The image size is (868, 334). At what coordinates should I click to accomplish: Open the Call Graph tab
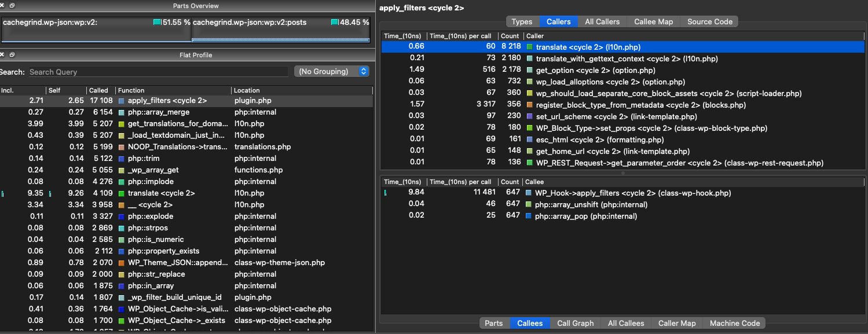coord(574,323)
